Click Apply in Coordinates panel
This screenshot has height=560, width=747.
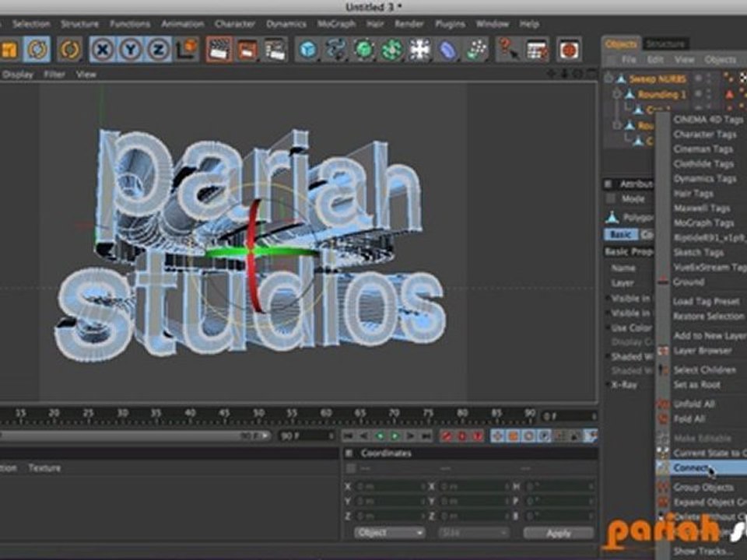[559, 533]
